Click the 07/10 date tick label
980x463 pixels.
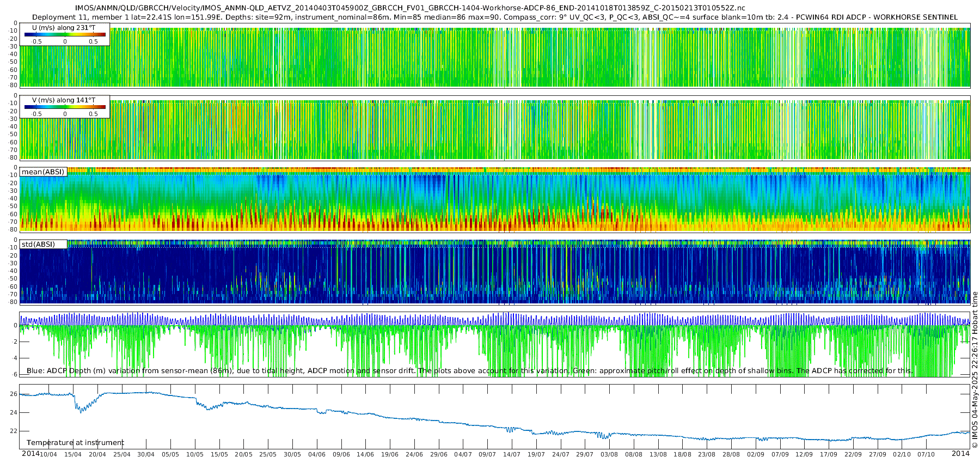point(926,454)
